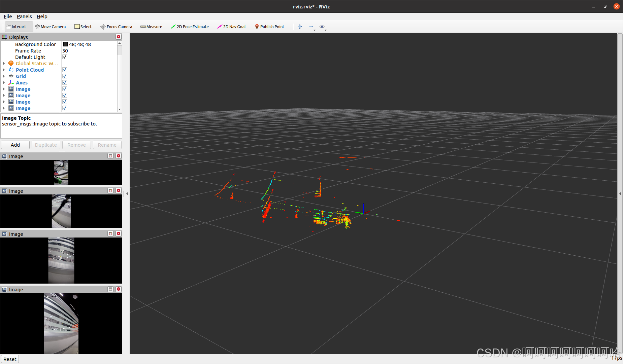This screenshot has height=364, width=623.
Task: Expand the Point Cloud entry
Action: 4,70
